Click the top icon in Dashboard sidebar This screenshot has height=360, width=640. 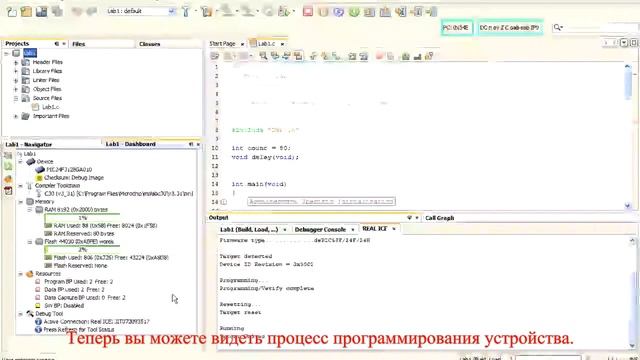pos(8,156)
